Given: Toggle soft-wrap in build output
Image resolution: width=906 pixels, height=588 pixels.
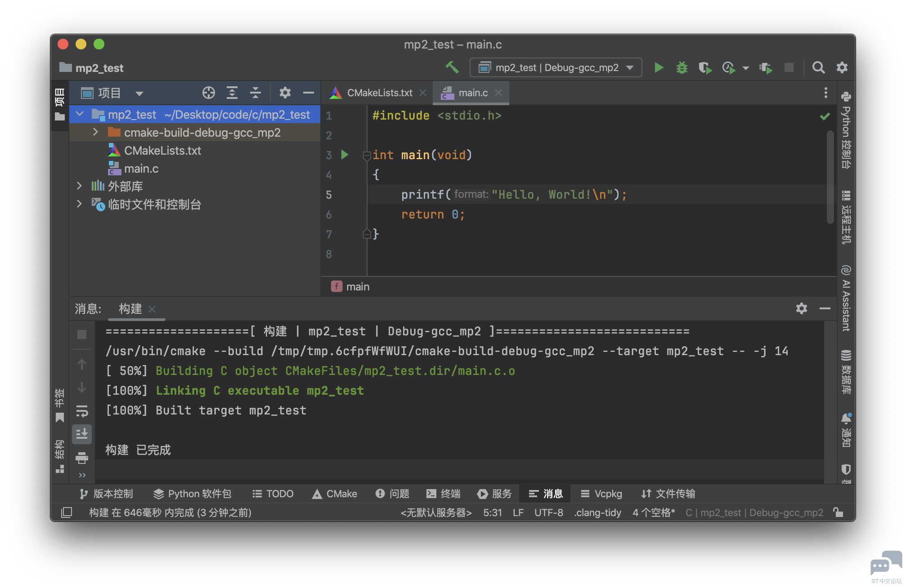Looking at the screenshot, I should click(82, 411).
